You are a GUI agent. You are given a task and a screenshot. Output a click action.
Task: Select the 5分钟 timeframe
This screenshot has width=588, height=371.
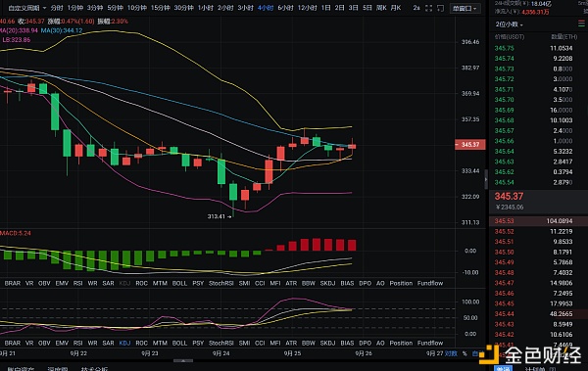[115, 8]
